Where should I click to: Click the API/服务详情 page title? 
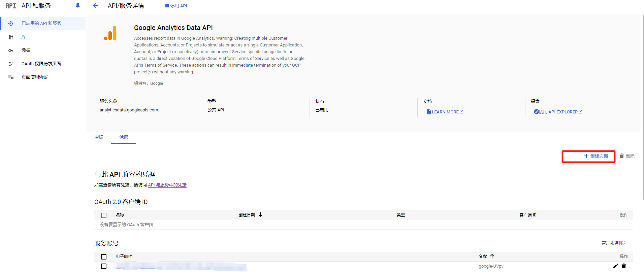126,6
